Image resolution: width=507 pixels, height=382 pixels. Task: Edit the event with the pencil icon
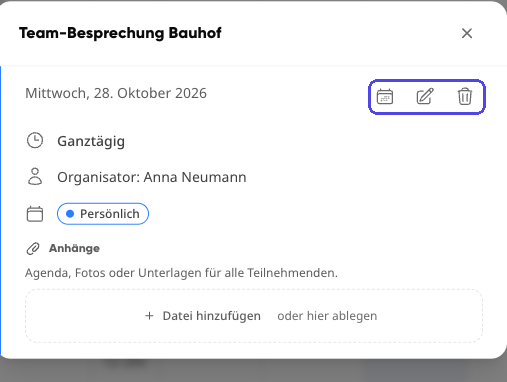tap(425, 97)
